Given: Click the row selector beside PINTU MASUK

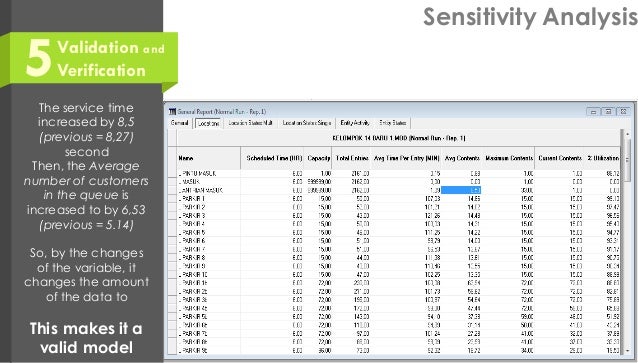Looking at the screenshot, I should (x=173, y=174).
